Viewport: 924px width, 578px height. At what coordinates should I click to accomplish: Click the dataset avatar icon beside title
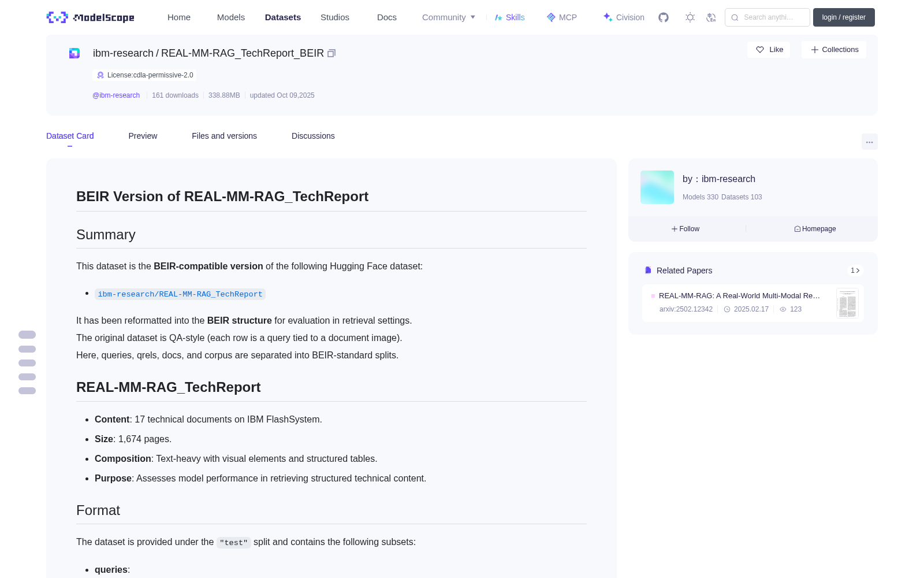74,53
